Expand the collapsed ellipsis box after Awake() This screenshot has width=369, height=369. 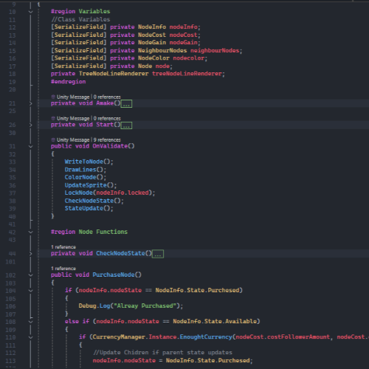click(126, 104)
